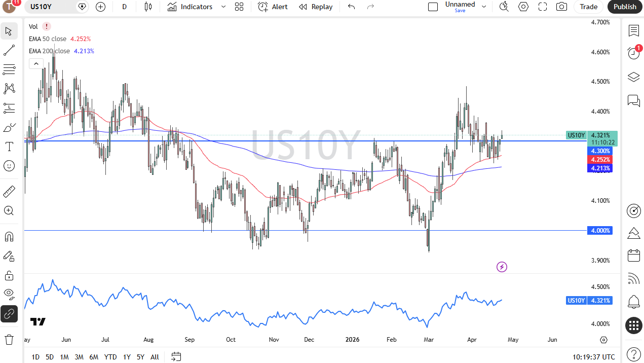Hide all drawings with eye icon
The height and width of the screenshot is (363, 644).
coord(9,294)
